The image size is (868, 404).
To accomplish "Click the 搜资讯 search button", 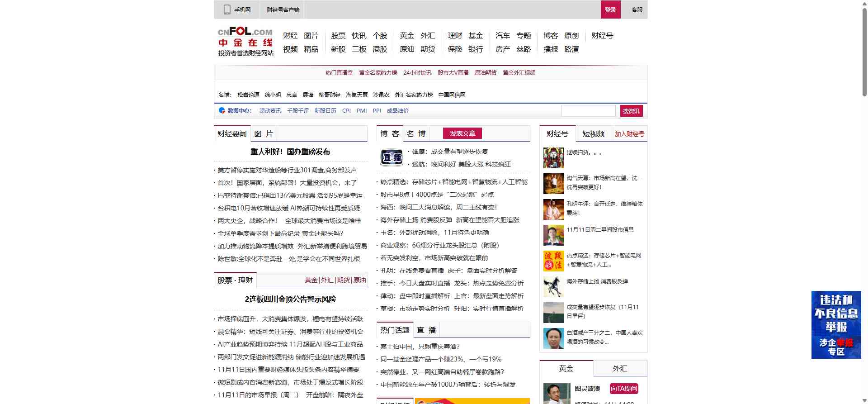I will (x=631, y=111).
